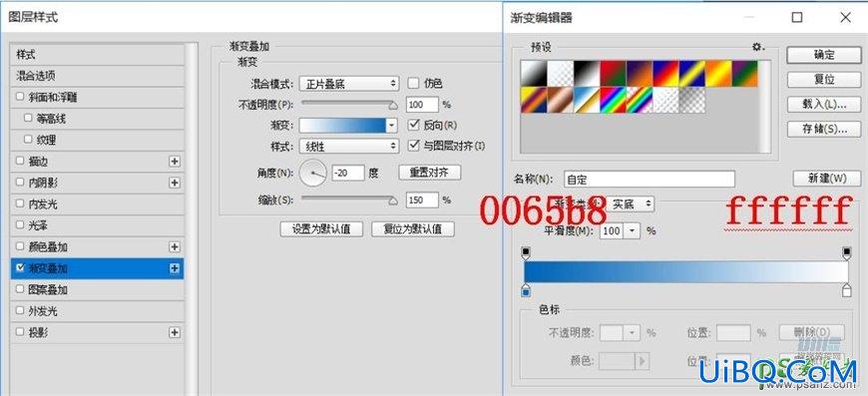Click the 名称 input field containing 自定

(650, 180)
